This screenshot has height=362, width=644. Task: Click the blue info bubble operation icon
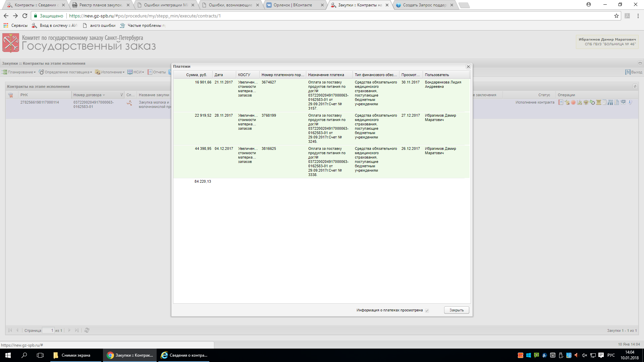pyautogui.click(x=630, y=102)
